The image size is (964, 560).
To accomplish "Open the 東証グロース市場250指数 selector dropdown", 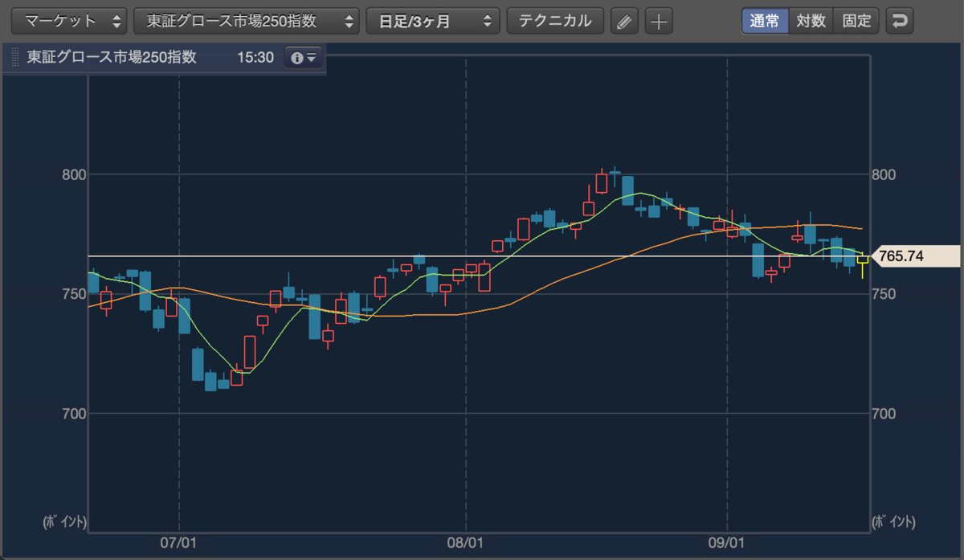I will coord(246,21).
